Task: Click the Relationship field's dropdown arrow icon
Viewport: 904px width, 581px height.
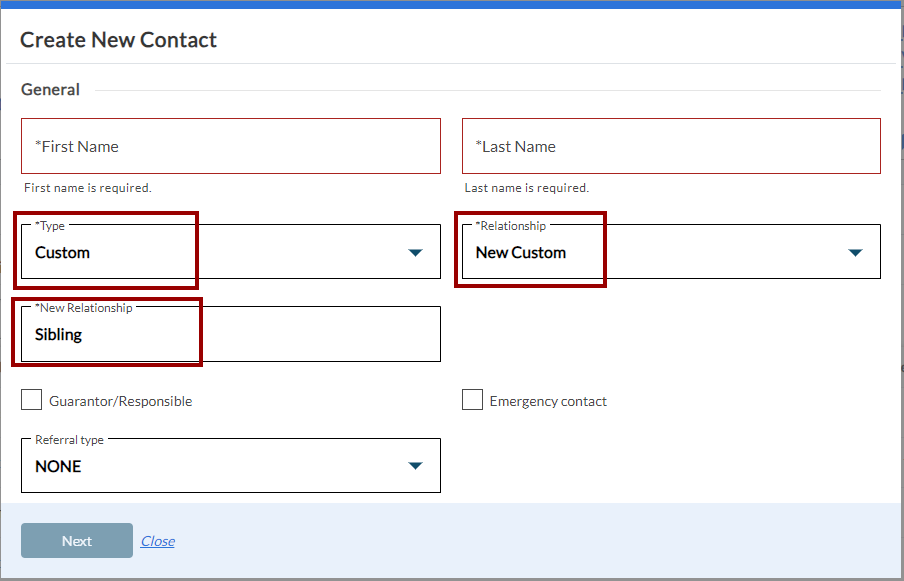Action: pyautogui.click(x=855, y=253)
